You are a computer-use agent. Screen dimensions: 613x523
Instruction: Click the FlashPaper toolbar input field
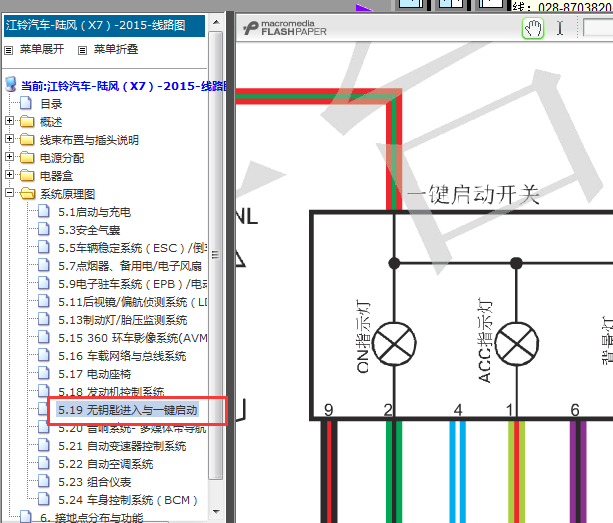(x=598, y=28)
